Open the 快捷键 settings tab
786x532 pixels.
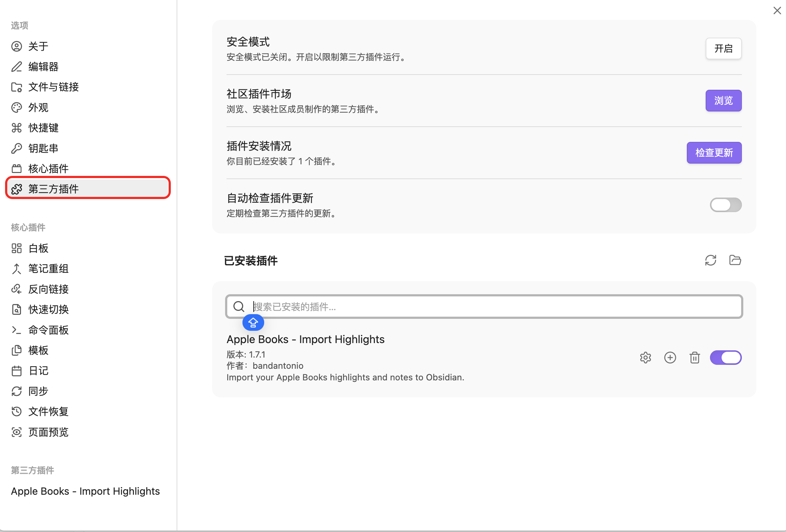click(88, 128)
